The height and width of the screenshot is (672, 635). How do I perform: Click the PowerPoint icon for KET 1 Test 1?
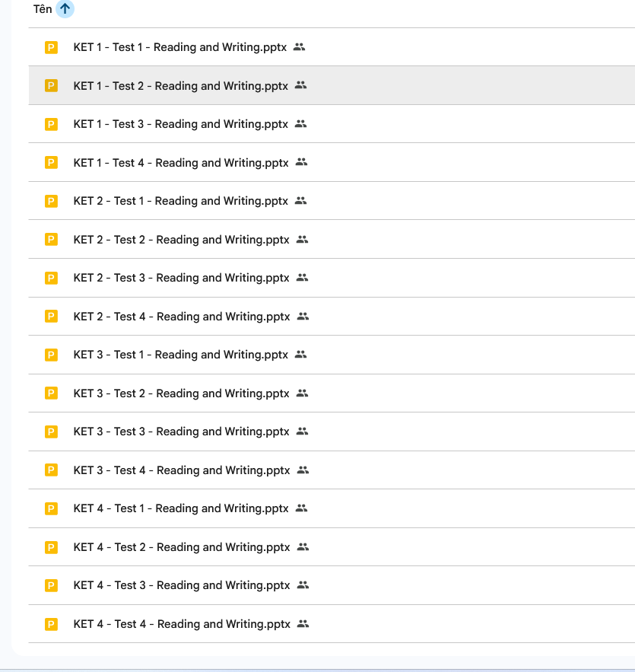point(52,47)
